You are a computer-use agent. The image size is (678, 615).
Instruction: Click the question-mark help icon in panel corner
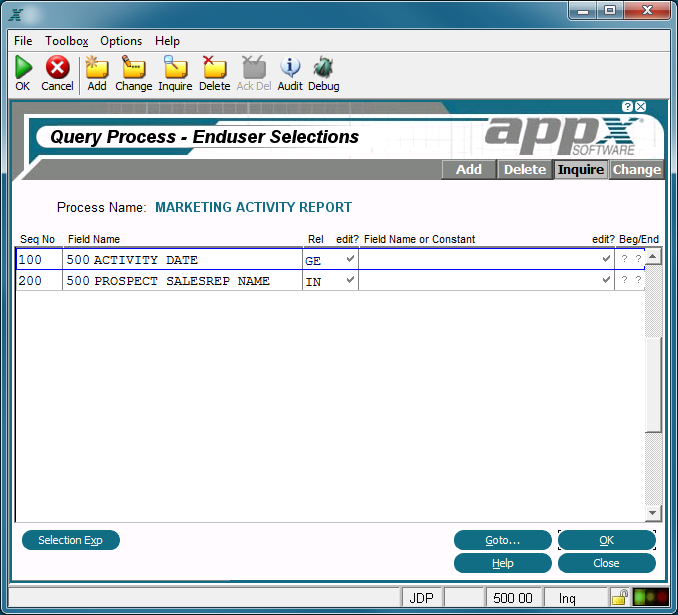(627, 106)
